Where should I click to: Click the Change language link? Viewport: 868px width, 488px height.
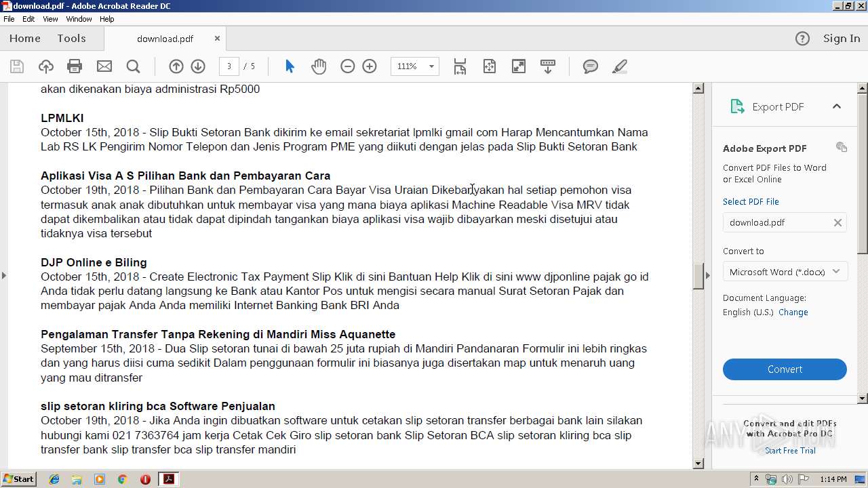793,312
